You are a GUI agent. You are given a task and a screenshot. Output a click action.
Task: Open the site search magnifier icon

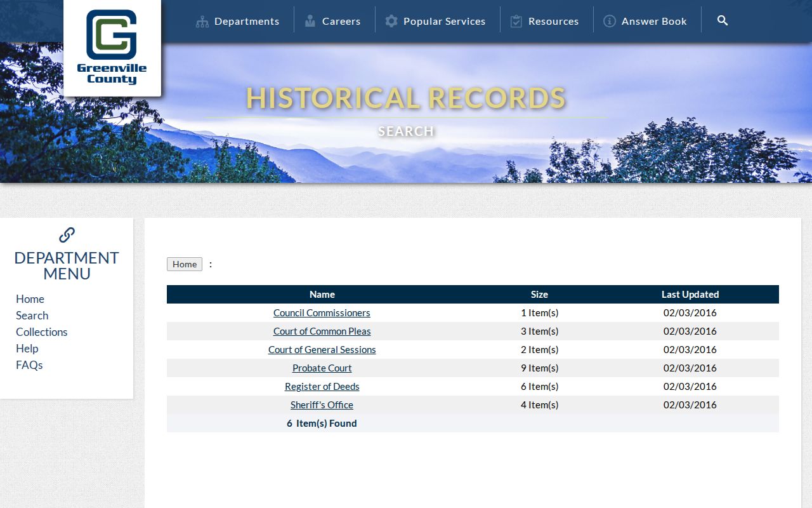point(723,20)
